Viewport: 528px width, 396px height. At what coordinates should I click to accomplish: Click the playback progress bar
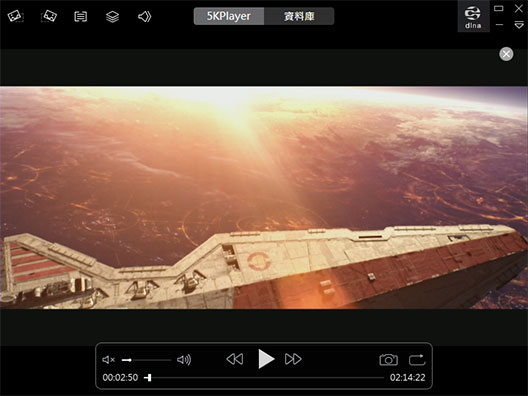[x=264, y=378]
